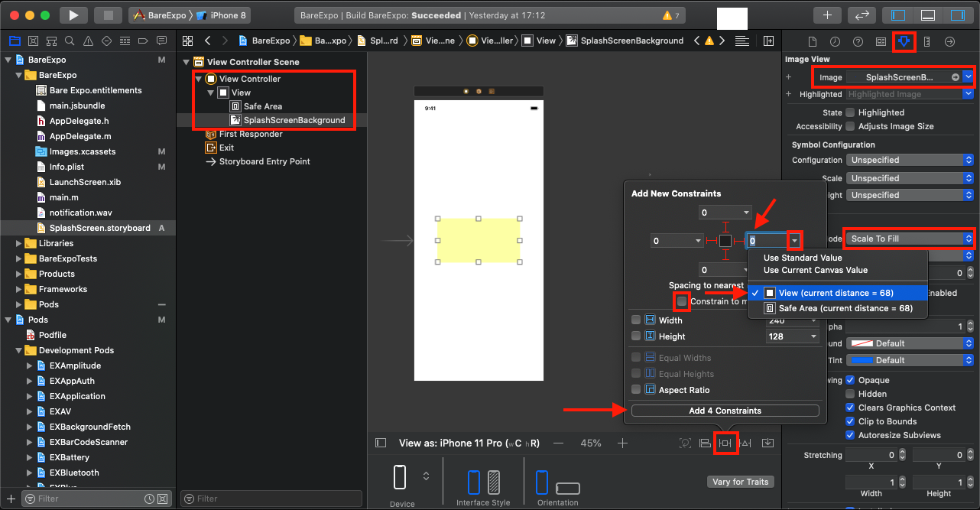Open the related items grid menu
The image size is (980, 510).
(188, 41)
